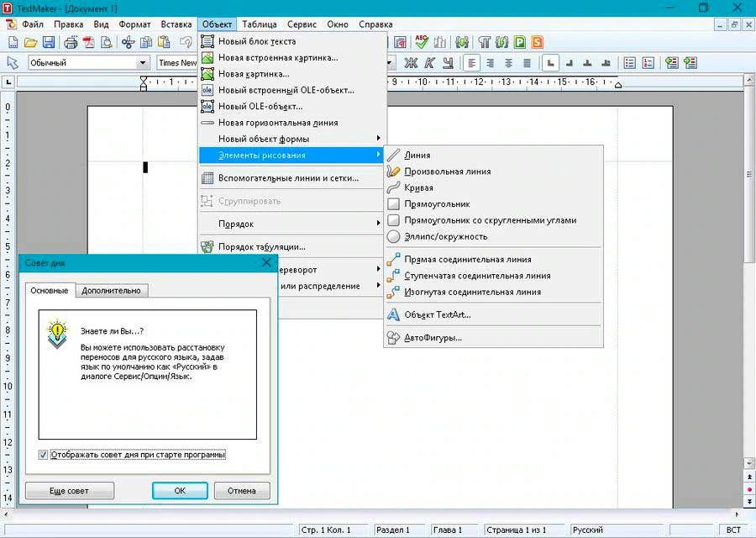756x538 pixels.
Task: Select 'Новая горизонтальная линия' menu entry
Action: click(291, 123)
